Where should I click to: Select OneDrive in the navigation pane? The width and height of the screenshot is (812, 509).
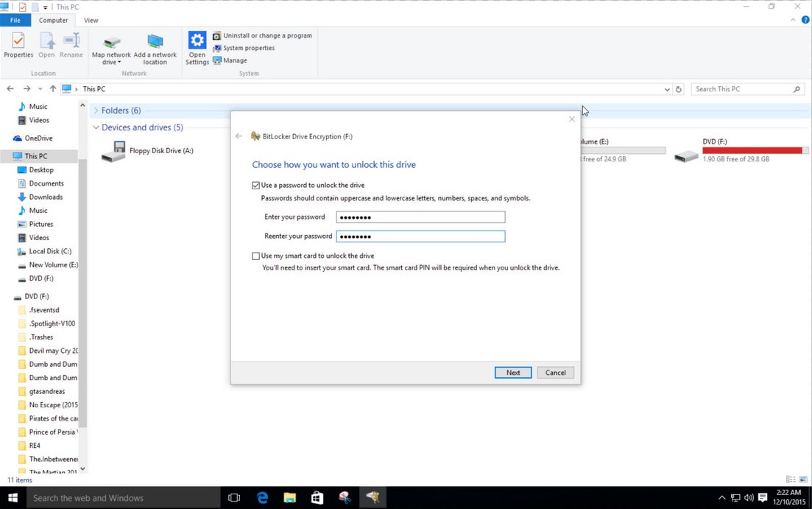(x=32, y=138)
